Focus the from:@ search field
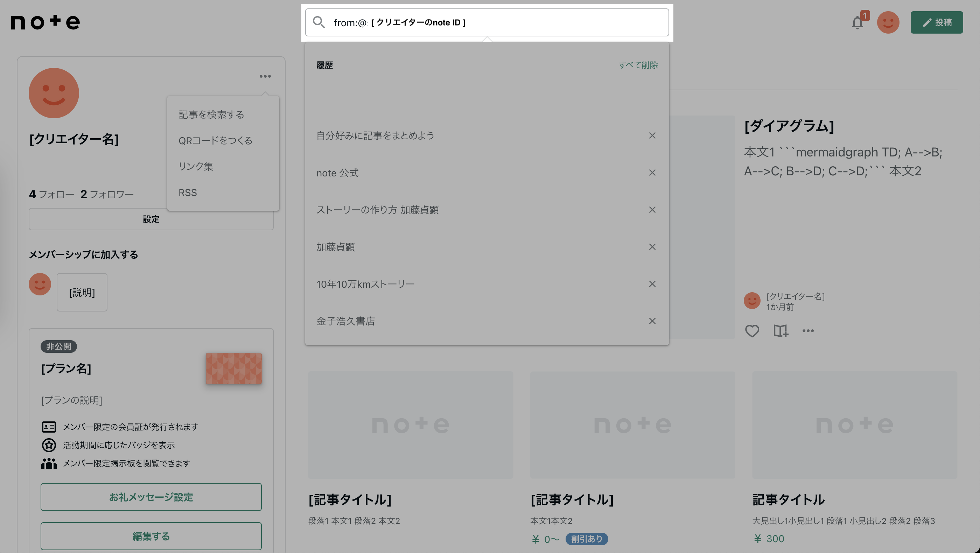This screenshot has width=980, height=553. click(x=487, y=22)
